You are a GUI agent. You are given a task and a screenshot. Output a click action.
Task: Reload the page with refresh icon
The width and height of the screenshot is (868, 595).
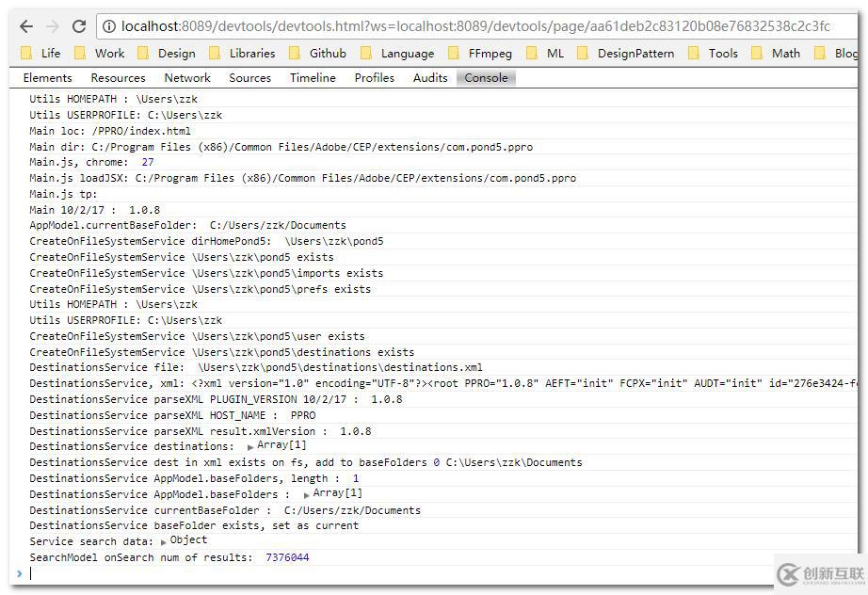[79, 26]
